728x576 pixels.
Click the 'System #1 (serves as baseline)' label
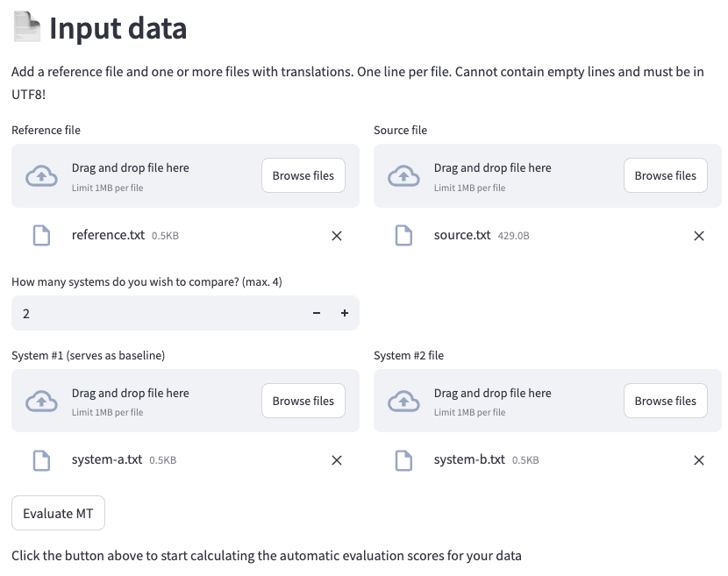pyautogui.click(x=89, y=356)
